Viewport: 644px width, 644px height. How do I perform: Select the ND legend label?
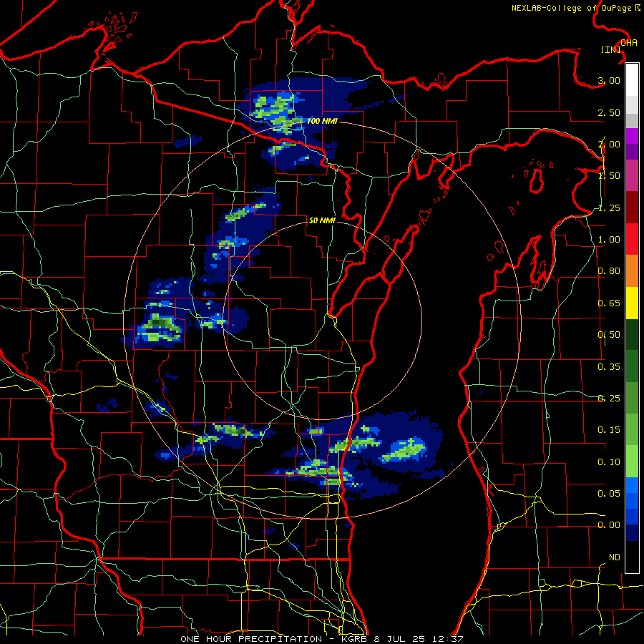(x=615, y=557)
